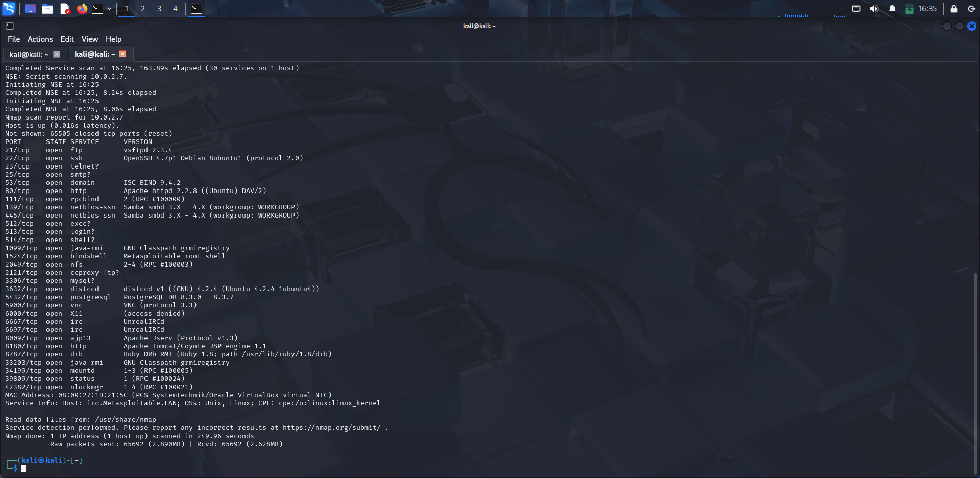Click the 'ISC BIND 9.4.2' text
This screenshot has height=478, width=980.
point(152,183)
